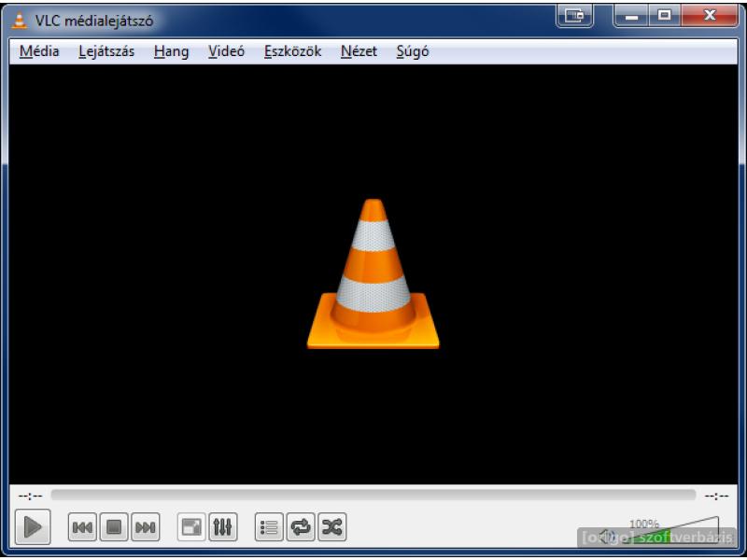Click the window switcher button beside Minimize
This screenshot has height=560, width=747.
[574, 16]
